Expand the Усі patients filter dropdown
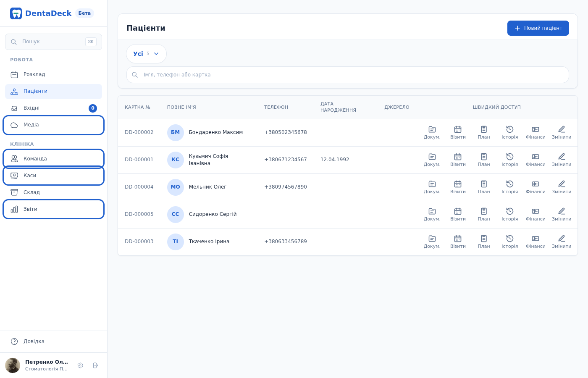Viewport: 588px width, 378px height. click(x=146, y=54)
